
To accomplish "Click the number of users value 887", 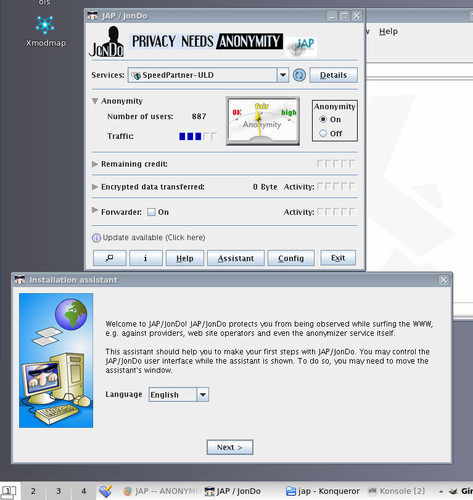I will 199,116.
